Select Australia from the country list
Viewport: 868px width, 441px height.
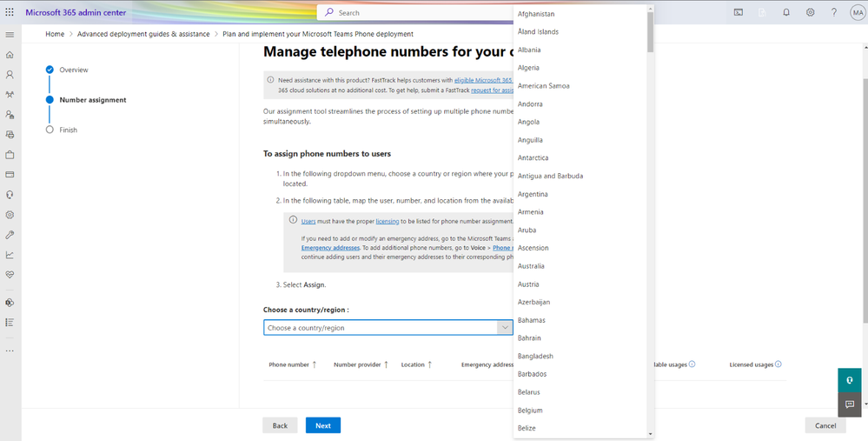[x=580, y=266]
